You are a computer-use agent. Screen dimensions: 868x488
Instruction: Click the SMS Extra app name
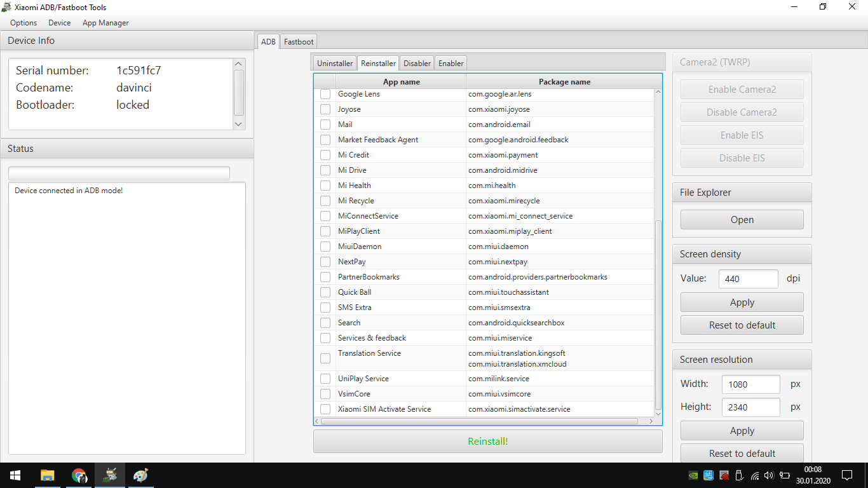(x=355, y=308)
